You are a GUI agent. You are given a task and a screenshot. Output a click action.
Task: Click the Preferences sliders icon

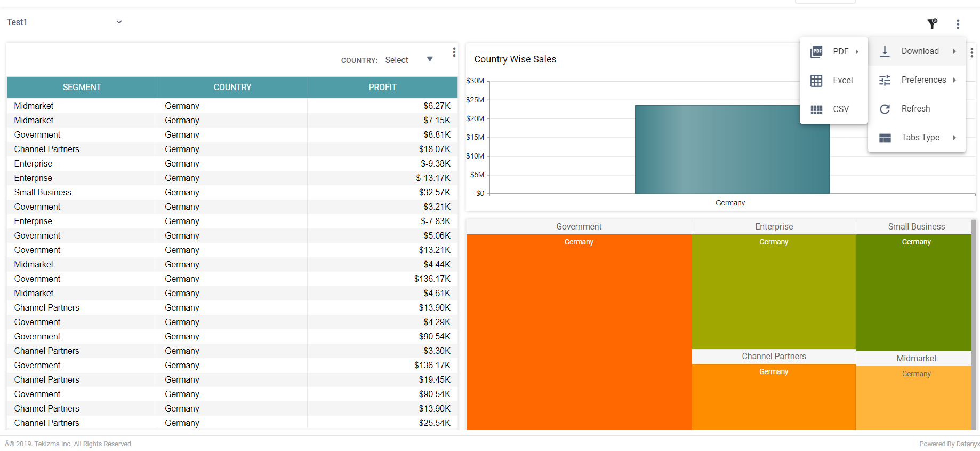point(885,80)
